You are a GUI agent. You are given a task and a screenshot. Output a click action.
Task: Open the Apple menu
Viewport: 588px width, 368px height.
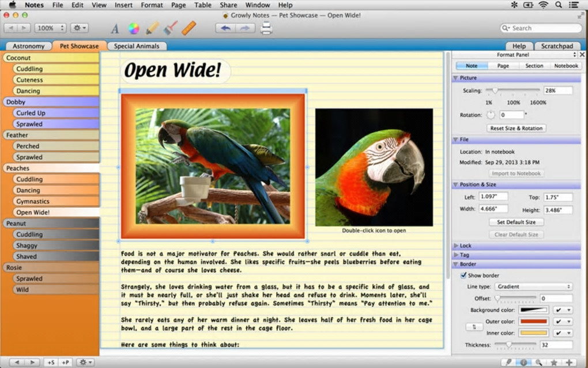pos(12,5)
